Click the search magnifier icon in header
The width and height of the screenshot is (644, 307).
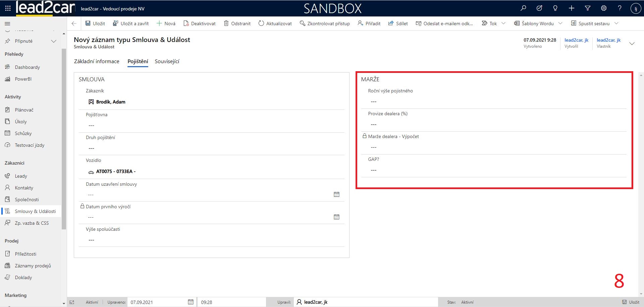pyautogui.click(x=523, y=8)
